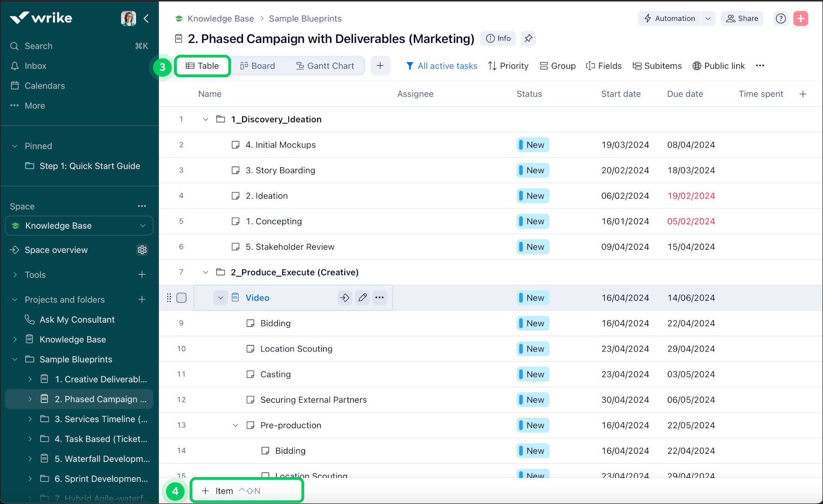This screenshot has height=504, width=823.
Task: Toggle Subitems display in toolbar
Action: (657, 66)
